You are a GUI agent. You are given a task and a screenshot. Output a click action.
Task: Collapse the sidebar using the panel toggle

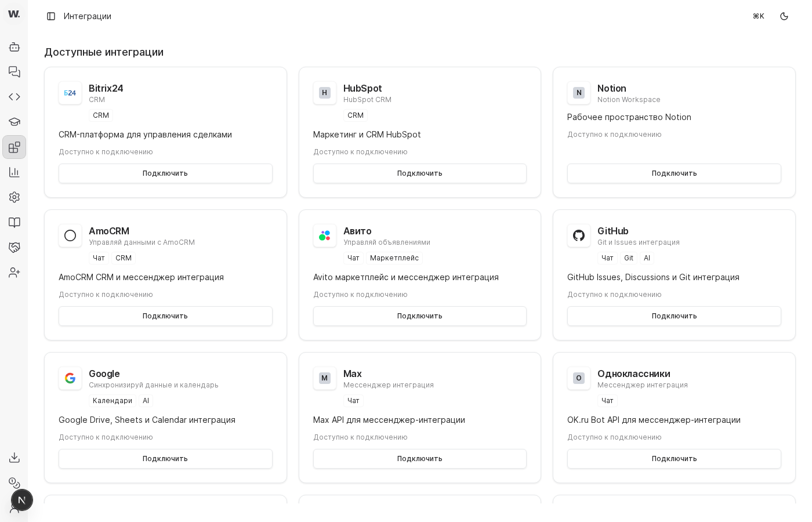click(x=51, y=16)
